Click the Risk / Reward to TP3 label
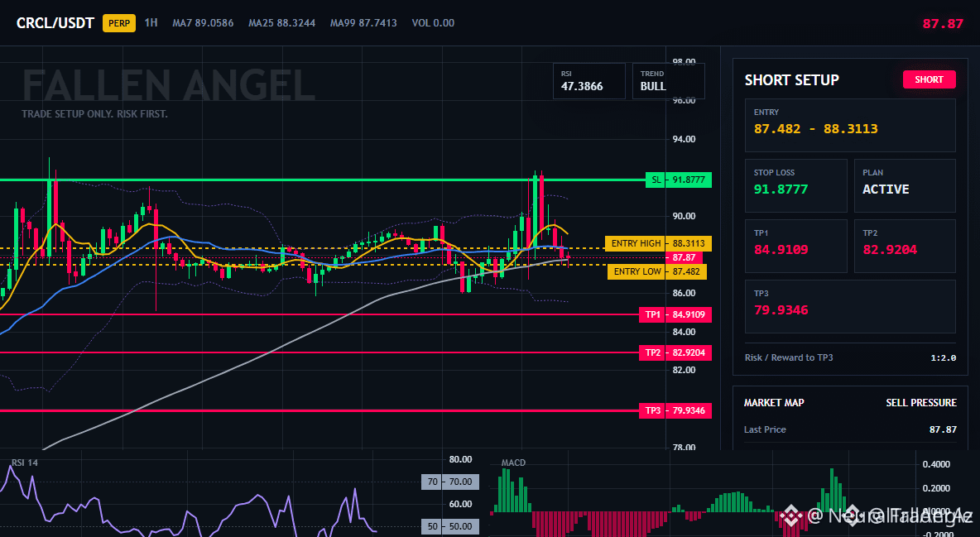 789,357
